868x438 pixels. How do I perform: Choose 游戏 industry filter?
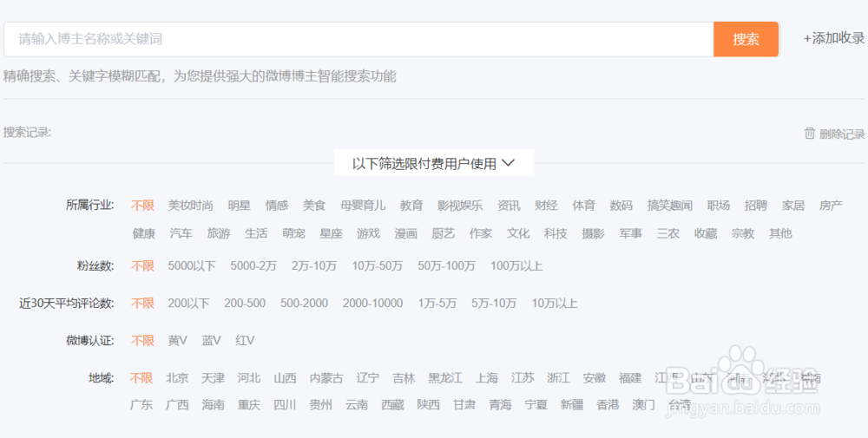pos(368,233)
